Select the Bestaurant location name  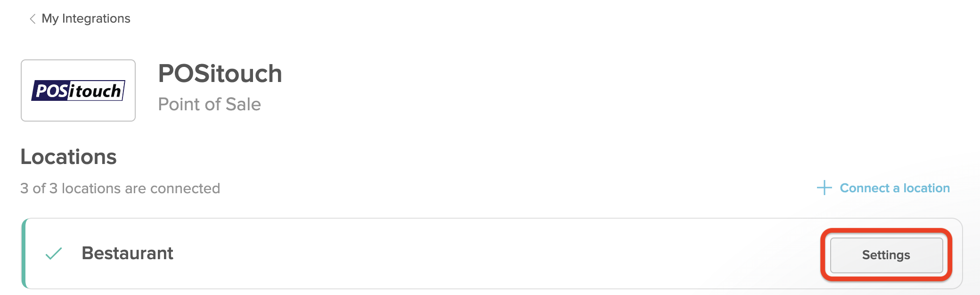tap(127, 254)
